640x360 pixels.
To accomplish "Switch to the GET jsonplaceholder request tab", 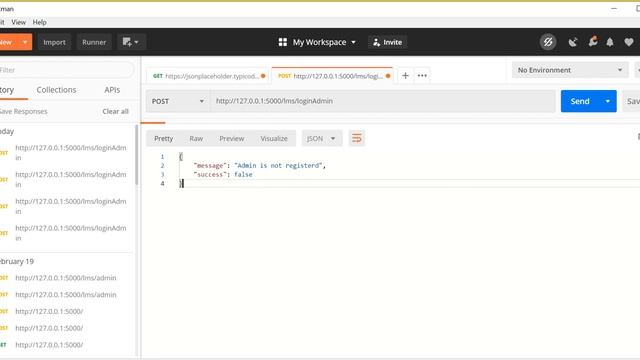I will pyautogui.click(x=208, y=76).
